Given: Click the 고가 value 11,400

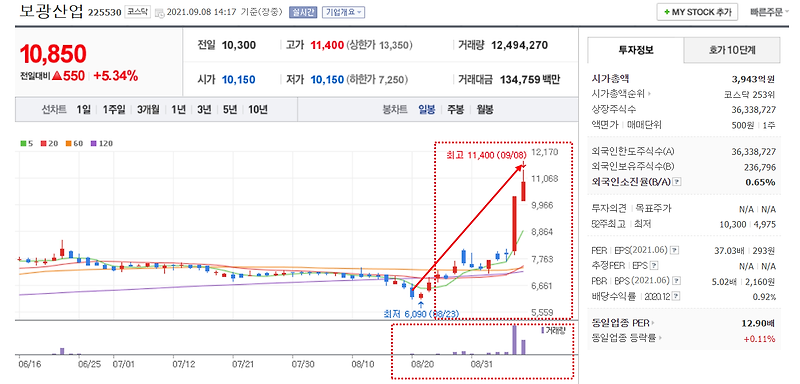Looking at the screenshot, I should 327,45.
